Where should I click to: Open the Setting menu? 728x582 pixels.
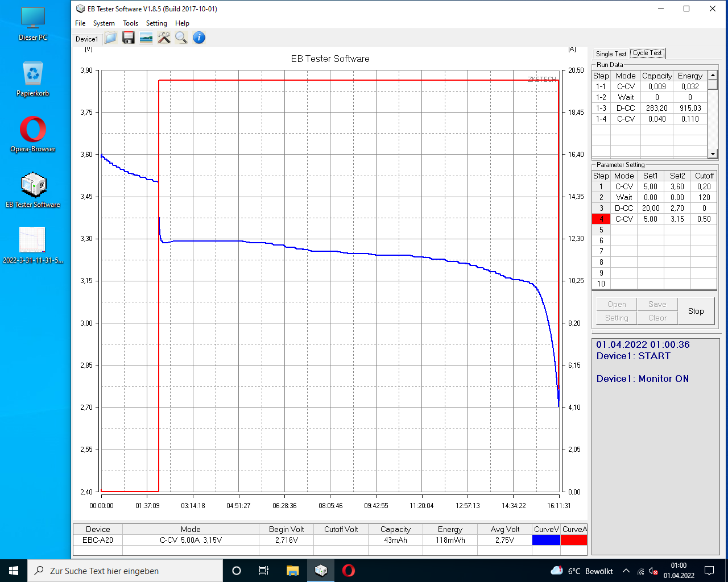(156, 23)
